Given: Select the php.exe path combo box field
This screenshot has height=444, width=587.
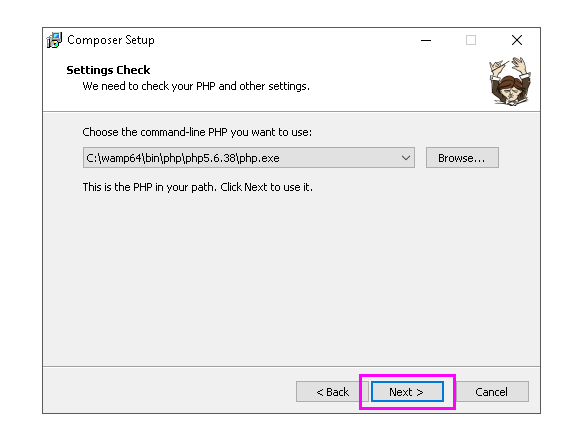Looking at the screenshot, I should pos(249,158).
